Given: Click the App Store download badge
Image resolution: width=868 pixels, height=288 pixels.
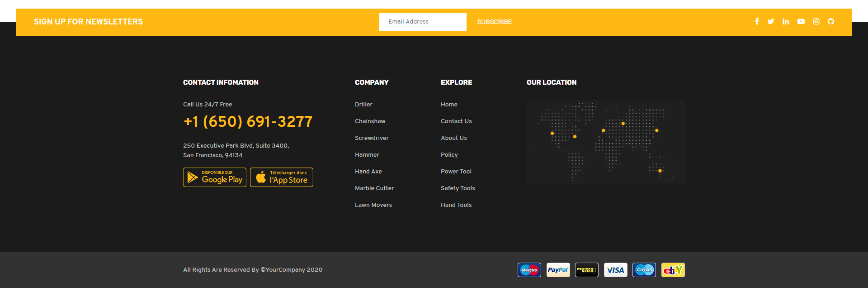Looking at the screenshot, I should click(282, 177).
